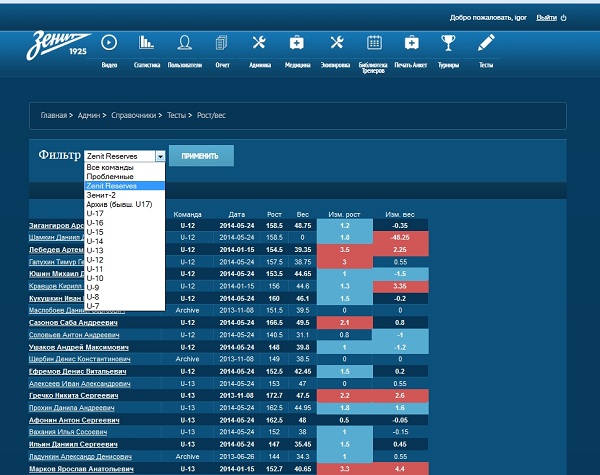Open player Афонин Антон Сергеевич
Viewport: 600px width, 475px height.
(74, 420)
